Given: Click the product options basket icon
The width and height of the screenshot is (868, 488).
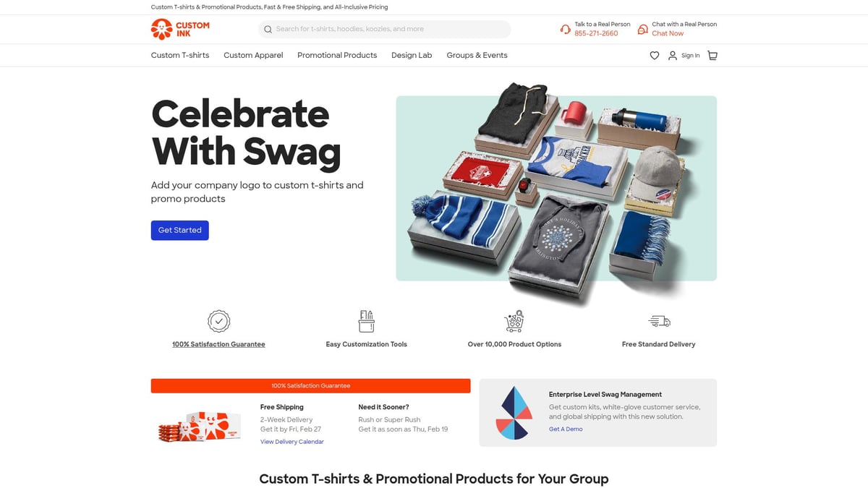Looking at the screenshot, I should click(514, 321).
